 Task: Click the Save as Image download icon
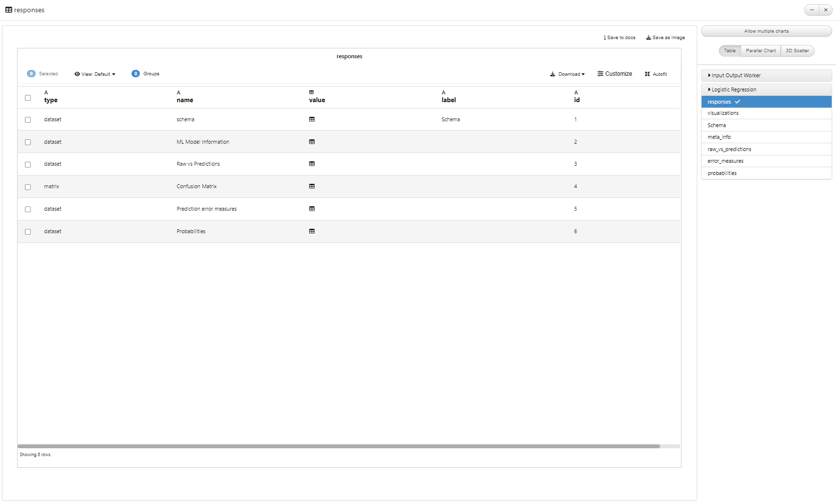tap(649, 38)
